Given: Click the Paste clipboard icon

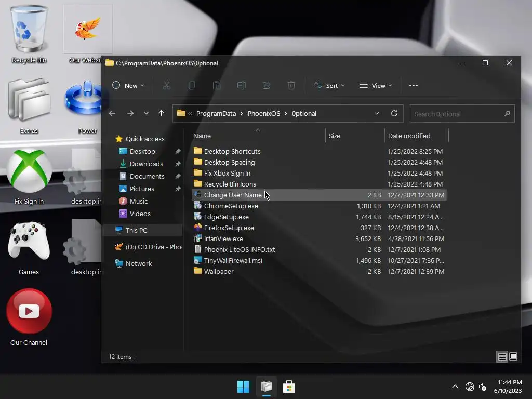Looking at the screenshot, I should pos(217,86).
